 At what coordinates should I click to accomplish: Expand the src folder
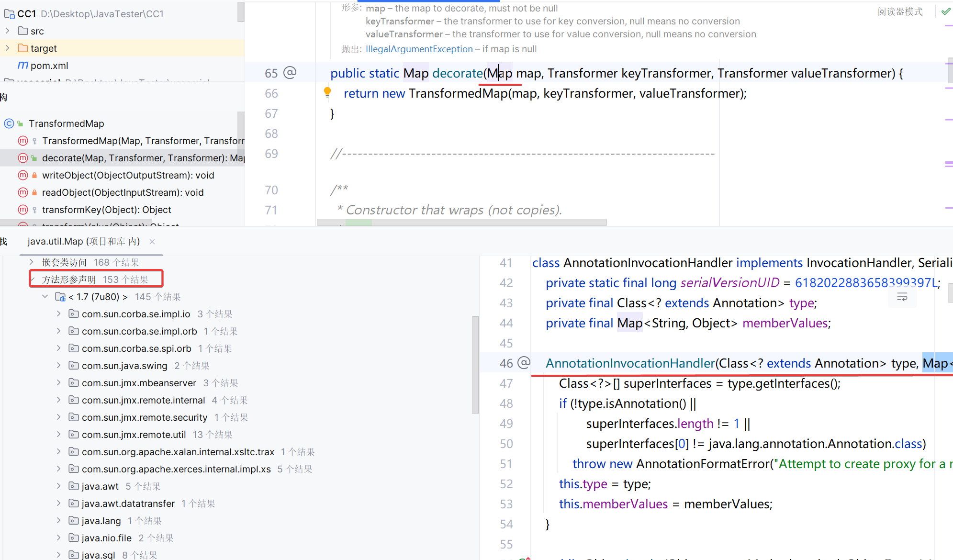pyautogui.click(x=8, y=31)
